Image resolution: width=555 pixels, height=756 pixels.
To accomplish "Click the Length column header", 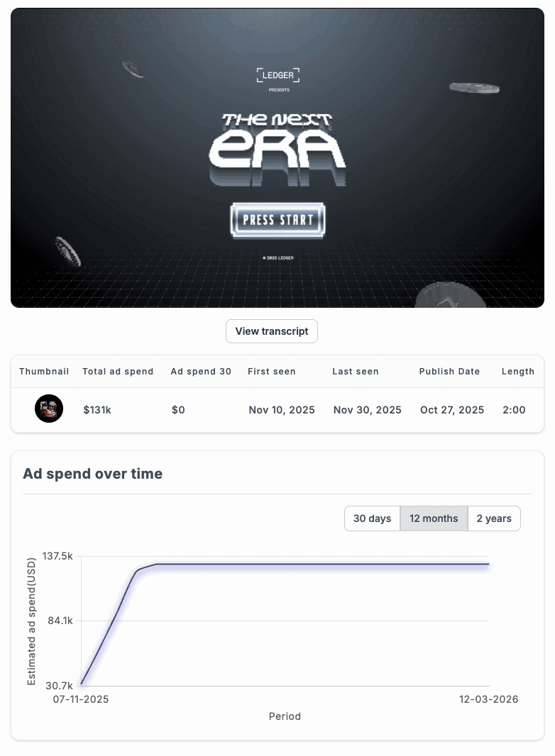I will (x=518, y=371).
